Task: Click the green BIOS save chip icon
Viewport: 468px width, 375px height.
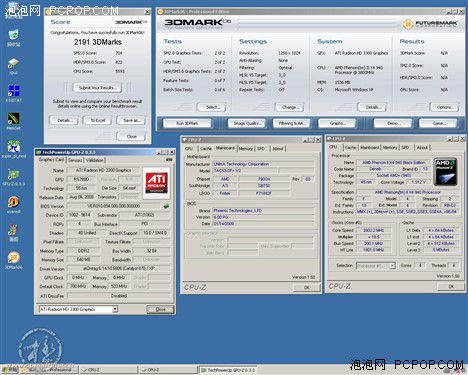Action: coord(166,206)
